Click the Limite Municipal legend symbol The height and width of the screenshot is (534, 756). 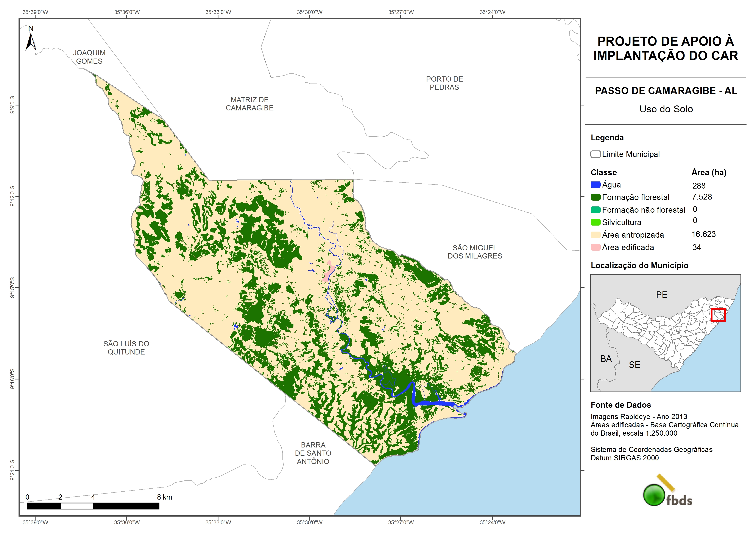(595, 154)
